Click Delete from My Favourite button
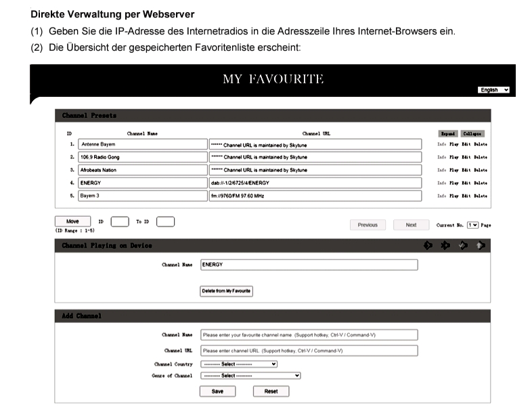 (x=226, y=290)
